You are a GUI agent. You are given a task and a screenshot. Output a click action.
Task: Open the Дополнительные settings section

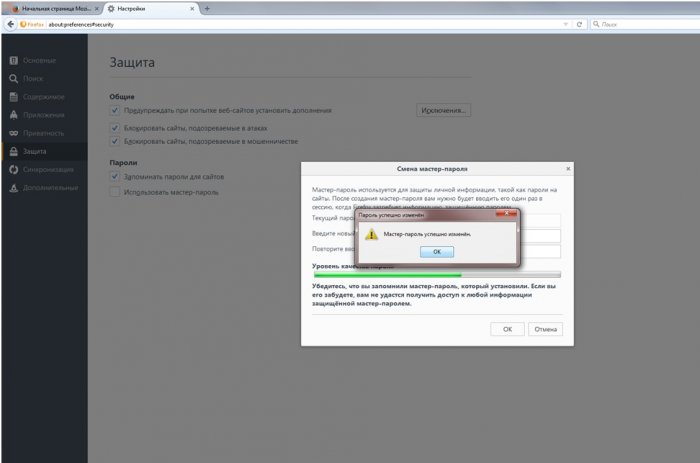click(49, 188)
